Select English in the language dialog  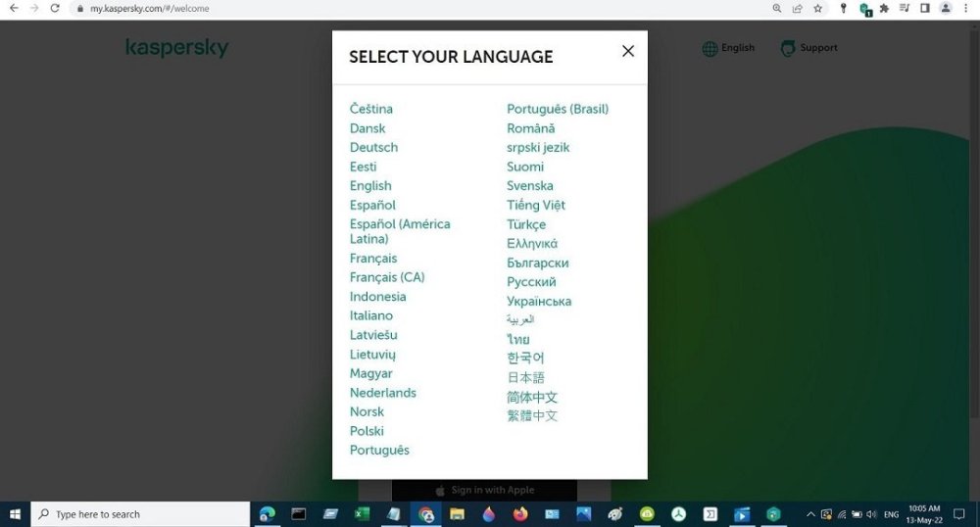[x=370, y=186]
